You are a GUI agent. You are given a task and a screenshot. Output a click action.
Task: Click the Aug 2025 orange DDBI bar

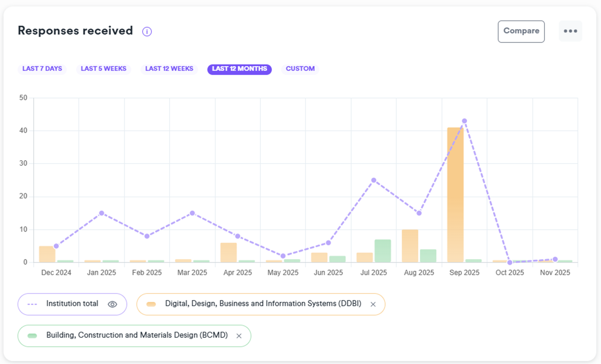tap(410, 246)
